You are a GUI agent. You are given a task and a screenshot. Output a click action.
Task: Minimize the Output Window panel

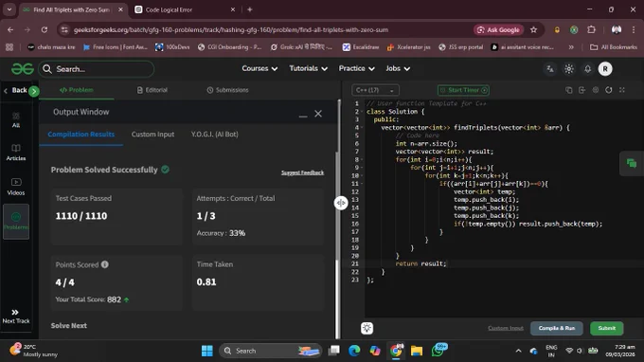[303, 116]
